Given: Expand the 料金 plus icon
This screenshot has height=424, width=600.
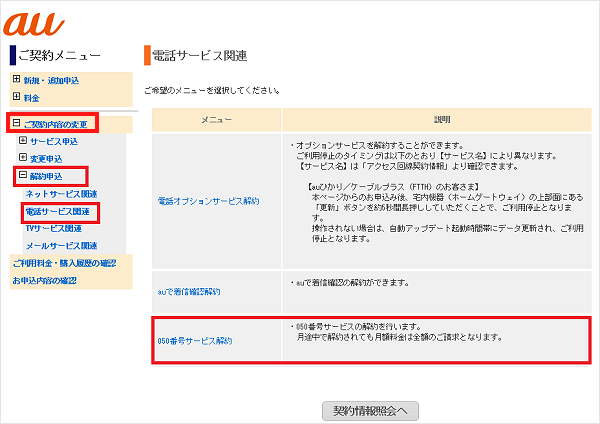Looking at the screenshot, I should [16, 97].
